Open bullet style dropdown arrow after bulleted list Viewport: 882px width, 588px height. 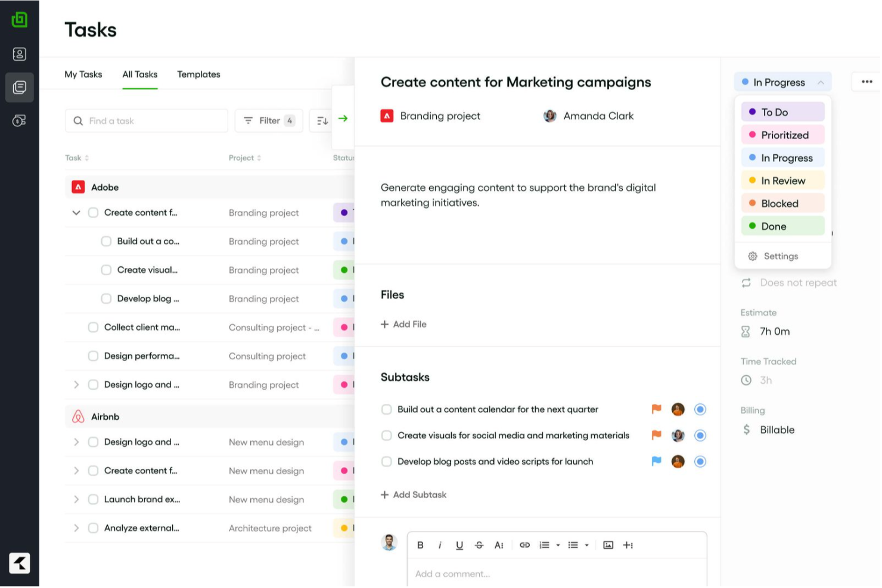click(586, 545)
